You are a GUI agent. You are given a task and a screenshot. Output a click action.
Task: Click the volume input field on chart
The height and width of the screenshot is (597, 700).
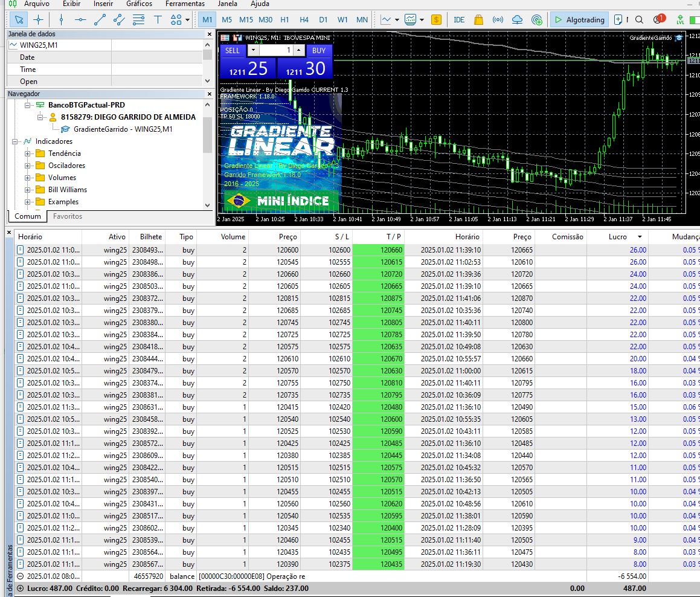point(277,51)
